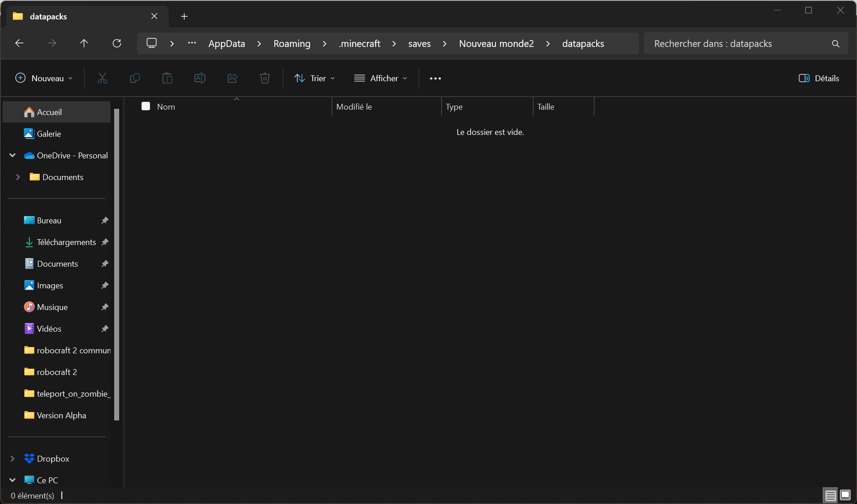This screenshot has height=504, width=857.
Task: Refresh the current folder view
Action: click(117, 43)
